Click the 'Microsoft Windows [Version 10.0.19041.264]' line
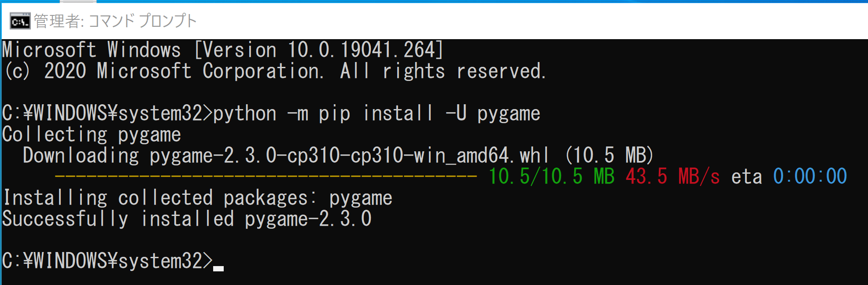 pos(222,50)
